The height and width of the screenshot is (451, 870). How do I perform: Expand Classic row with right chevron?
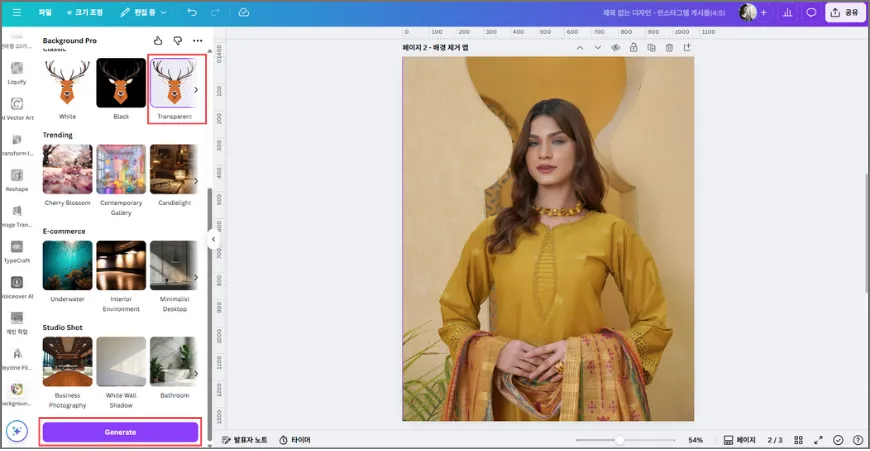pyautogui.click(x=196, y=90)
